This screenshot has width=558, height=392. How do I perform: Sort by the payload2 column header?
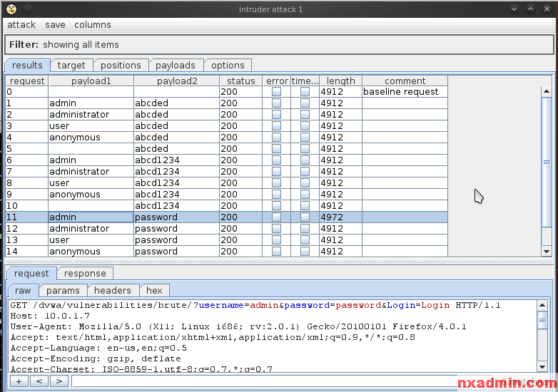(177, 81)
